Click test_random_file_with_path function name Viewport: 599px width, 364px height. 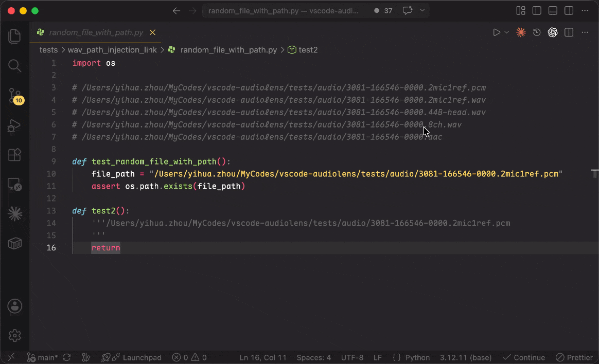(x=154, y=162)
